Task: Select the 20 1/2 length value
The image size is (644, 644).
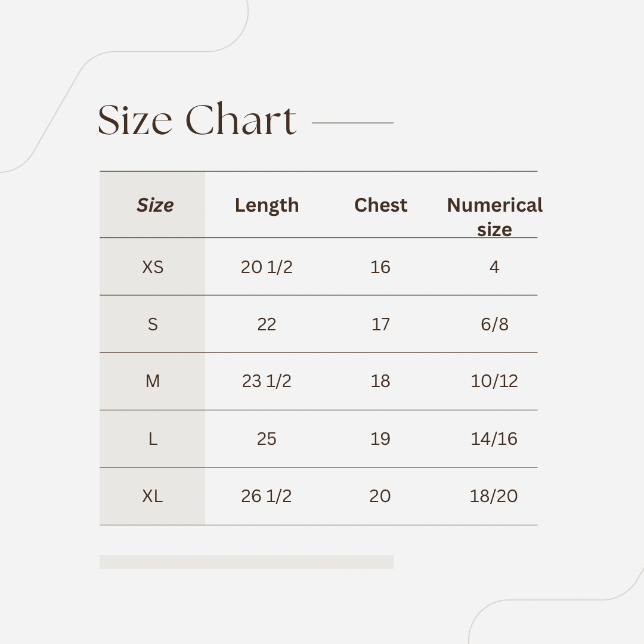Action: (x=267, y=267)
